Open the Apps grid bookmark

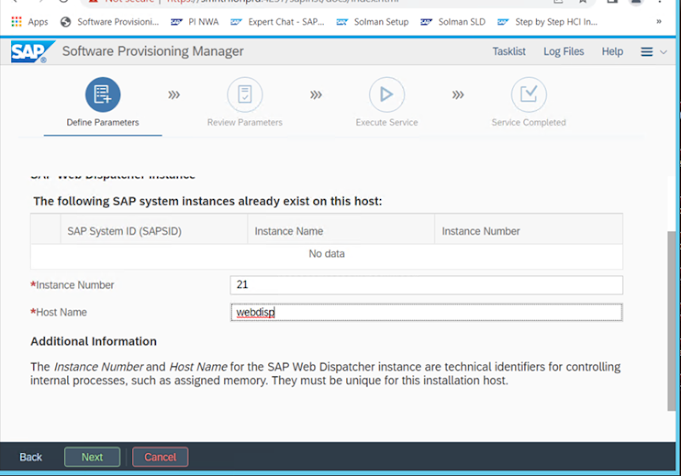[x=30, y=22]
